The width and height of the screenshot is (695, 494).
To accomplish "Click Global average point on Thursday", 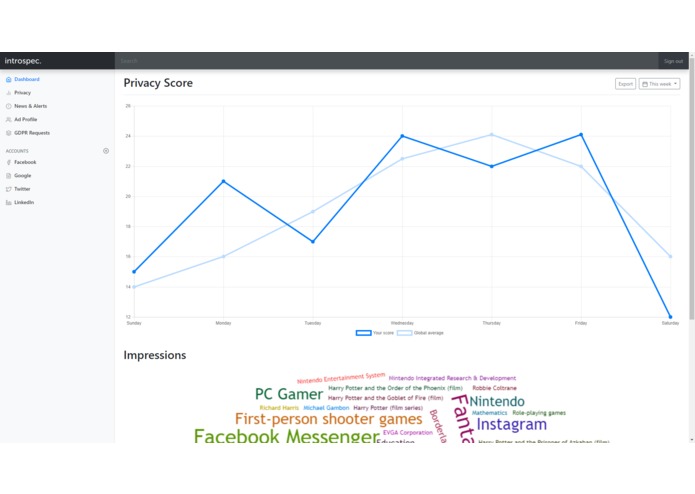I will [492, 135].
